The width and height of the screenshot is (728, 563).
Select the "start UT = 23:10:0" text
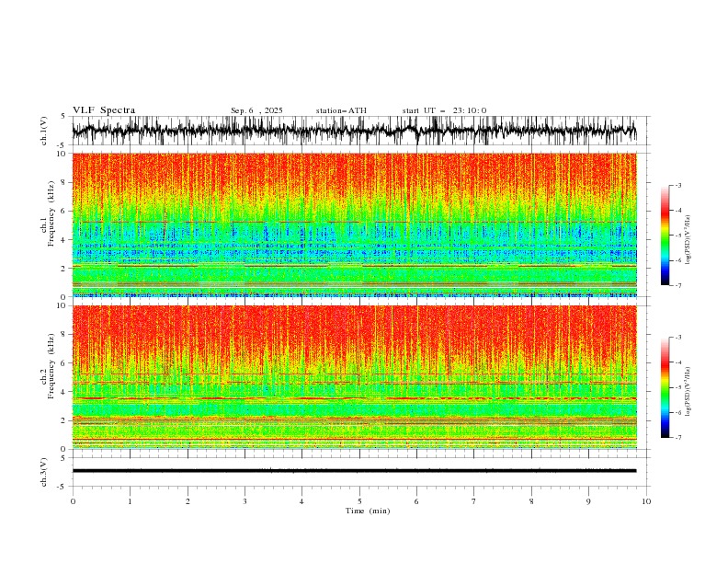444,110
